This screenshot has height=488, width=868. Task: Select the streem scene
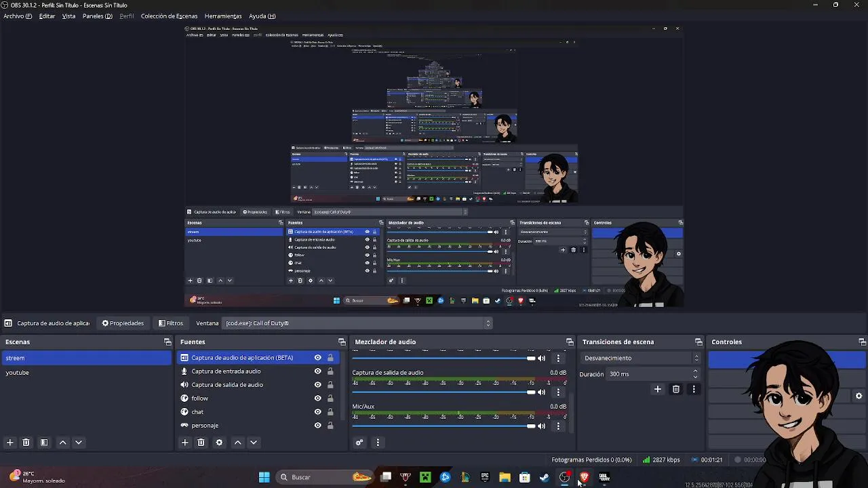point(86,358)
